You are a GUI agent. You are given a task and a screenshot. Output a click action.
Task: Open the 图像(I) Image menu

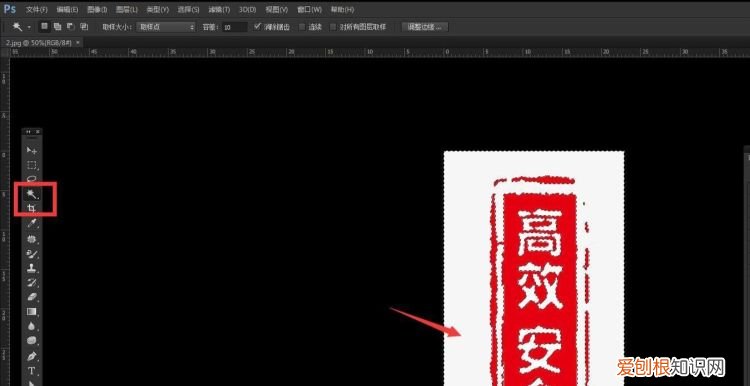click(98, 10)
